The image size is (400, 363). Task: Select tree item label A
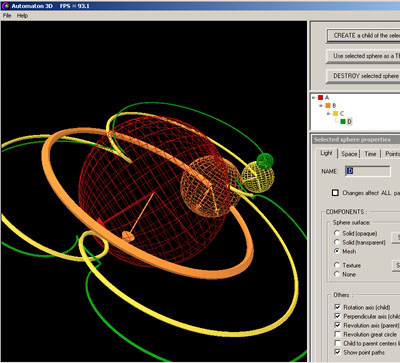pyautogui.click(x=327, y=98)
